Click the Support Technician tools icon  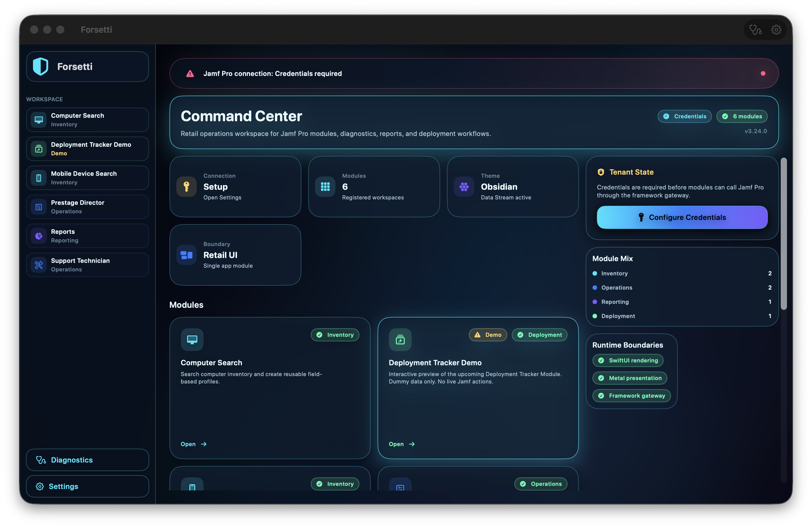click(x=39, y=265)
